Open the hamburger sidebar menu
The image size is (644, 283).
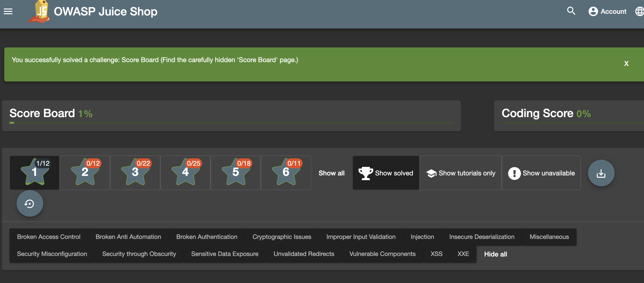[x=8, y=12]
